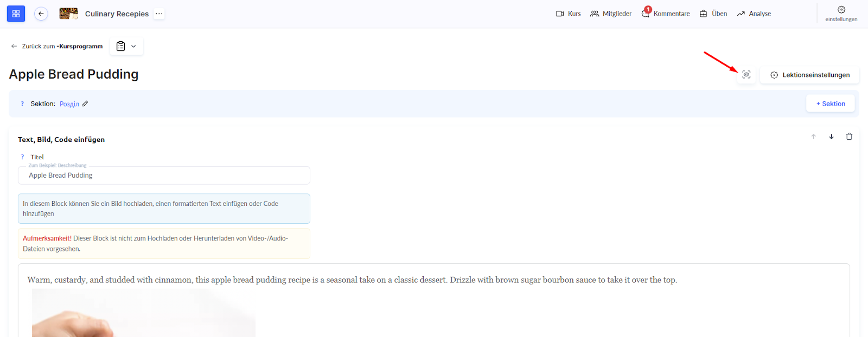This screenshot has height=337, width=868.
Task: Return via Zurück zum Kursprogramm link
Action: [x=57, y=47]
